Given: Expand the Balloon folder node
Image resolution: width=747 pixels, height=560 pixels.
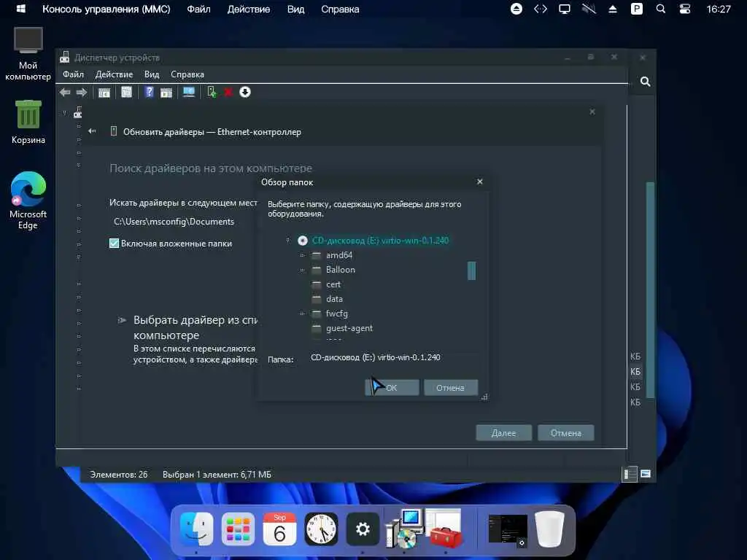Looking at the screenshot, I should point(301,270).
